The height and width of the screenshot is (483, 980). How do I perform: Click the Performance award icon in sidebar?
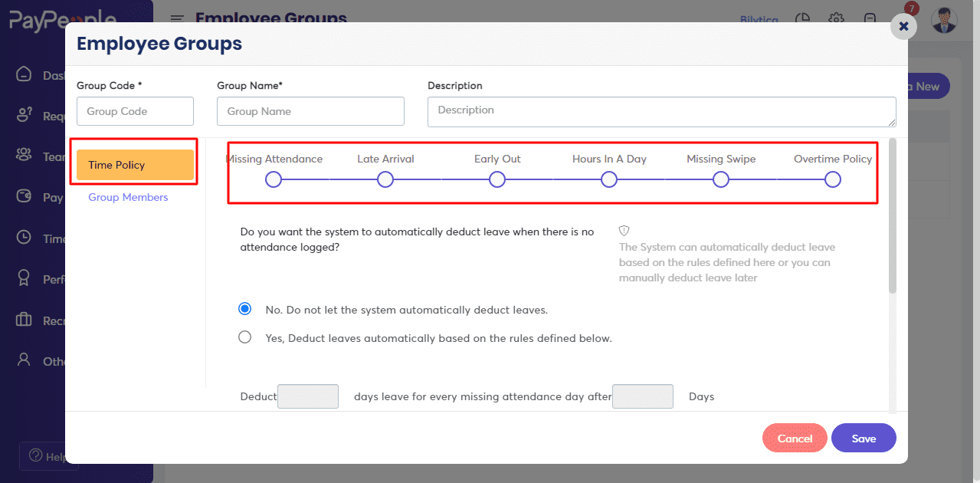pos(25,279)
